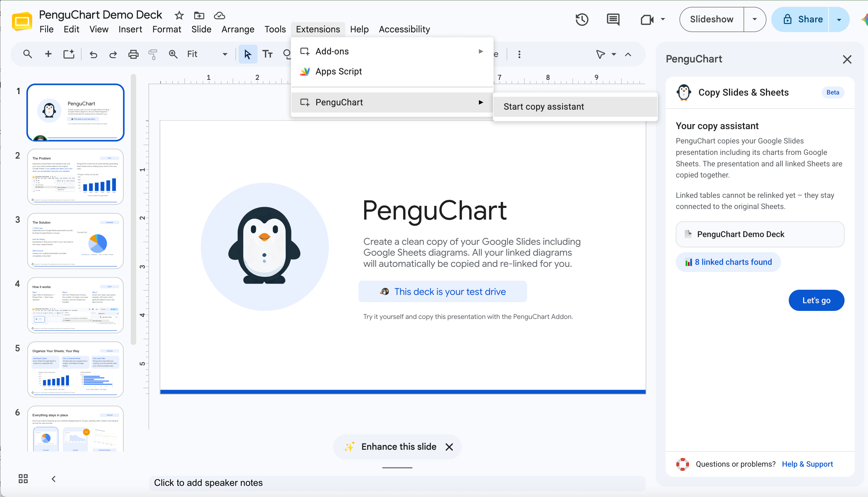Screen dimensions: 868x497
Task: Expand video call options arrow
Action: [663, 19]
